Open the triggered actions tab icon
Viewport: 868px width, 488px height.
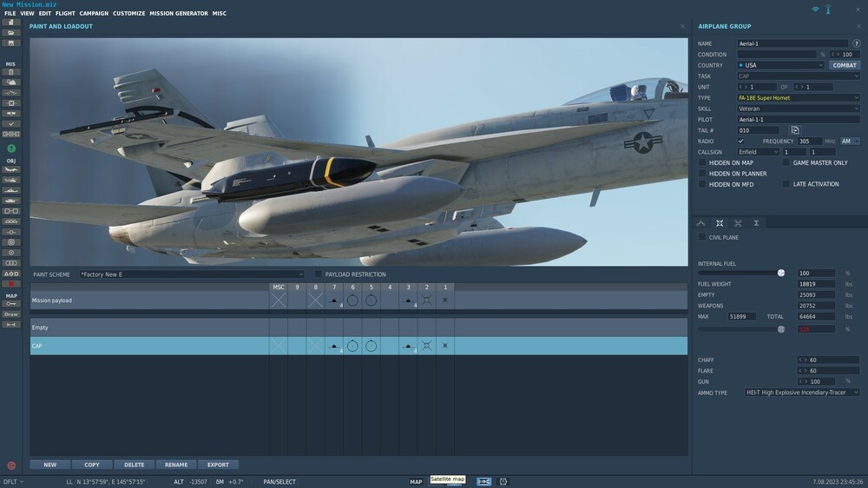pos(738,223)
